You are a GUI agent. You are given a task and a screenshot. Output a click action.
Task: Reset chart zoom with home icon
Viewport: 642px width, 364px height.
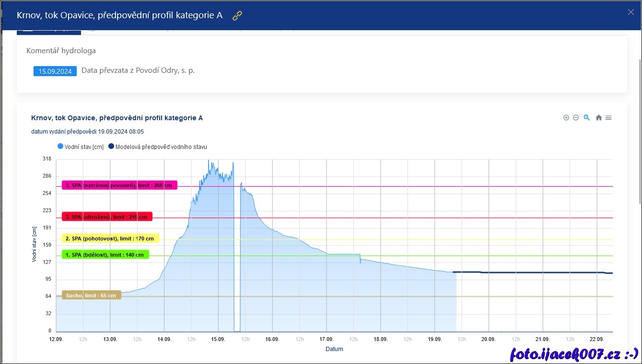point(598,118)
